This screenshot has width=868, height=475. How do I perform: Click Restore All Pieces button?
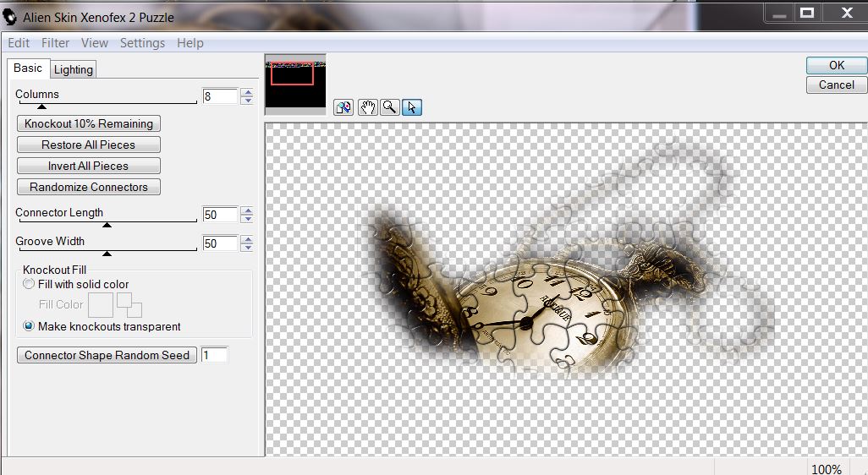[x=89, y=145]
